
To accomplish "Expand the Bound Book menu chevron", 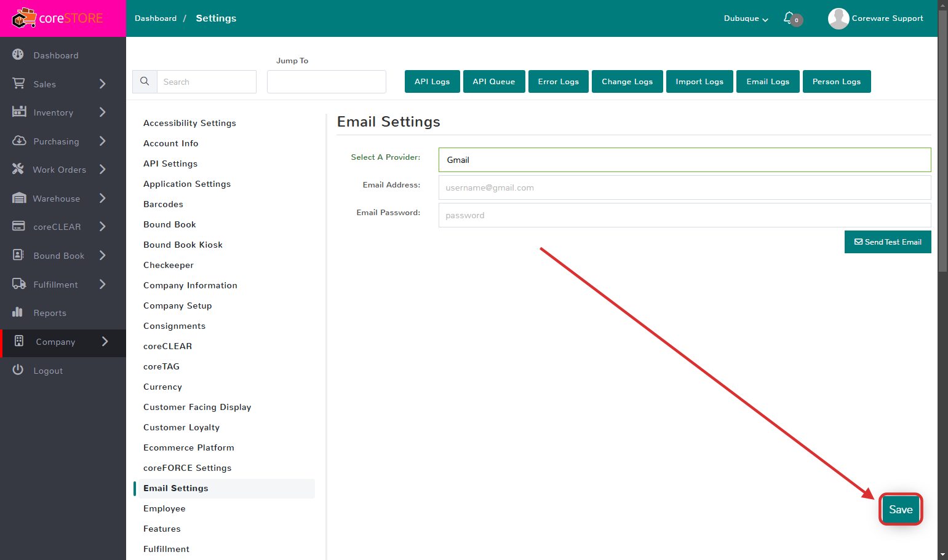I will pos(103,255).
